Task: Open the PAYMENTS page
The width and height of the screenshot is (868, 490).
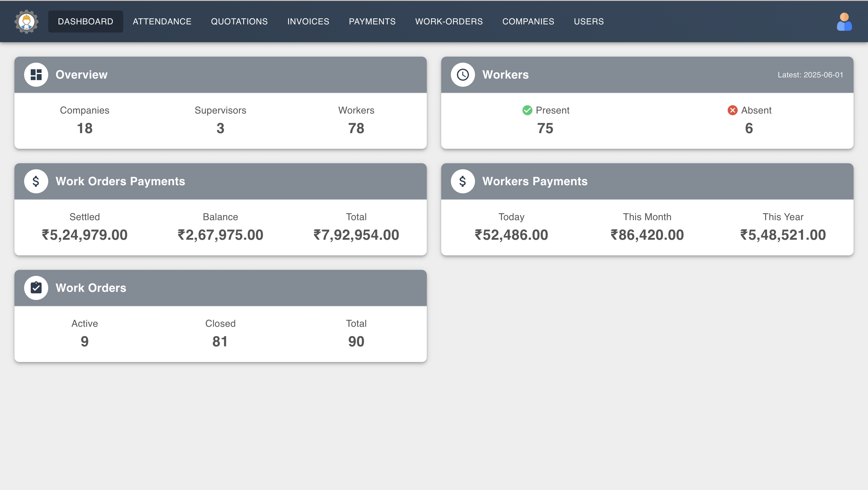Action: 372,21
